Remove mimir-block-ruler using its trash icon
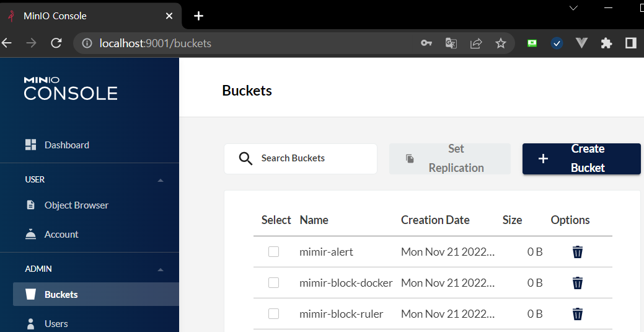 577,314
